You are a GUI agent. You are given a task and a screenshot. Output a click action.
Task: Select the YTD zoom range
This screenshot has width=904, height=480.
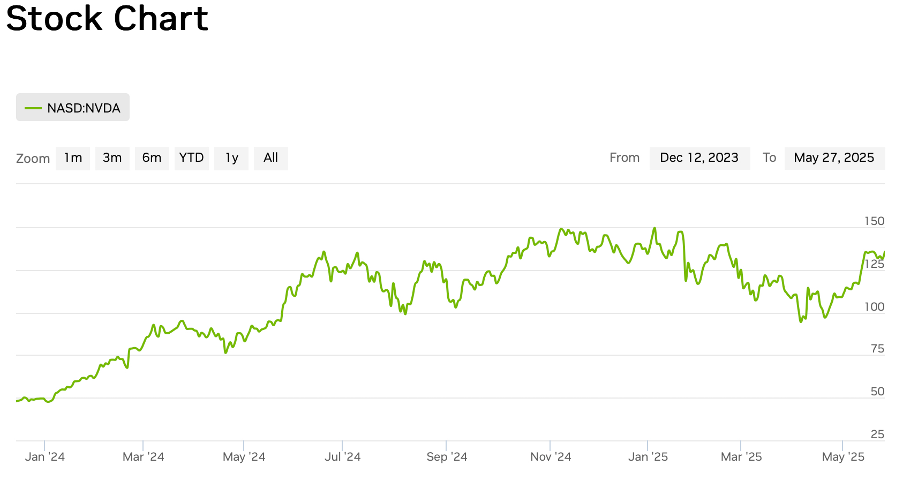tap(191, 158)
